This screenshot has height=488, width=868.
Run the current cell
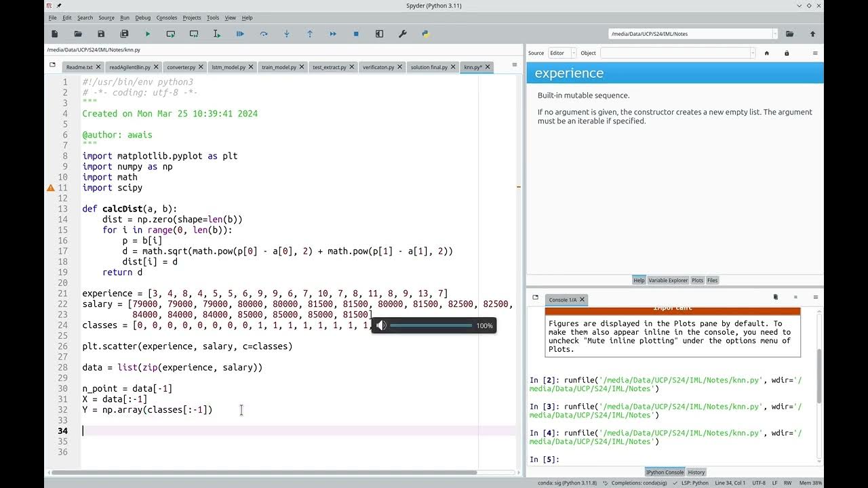point(171,34)
